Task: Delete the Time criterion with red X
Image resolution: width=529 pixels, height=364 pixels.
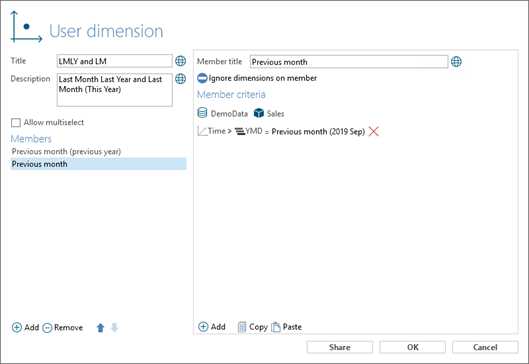Action: [373, 131]
